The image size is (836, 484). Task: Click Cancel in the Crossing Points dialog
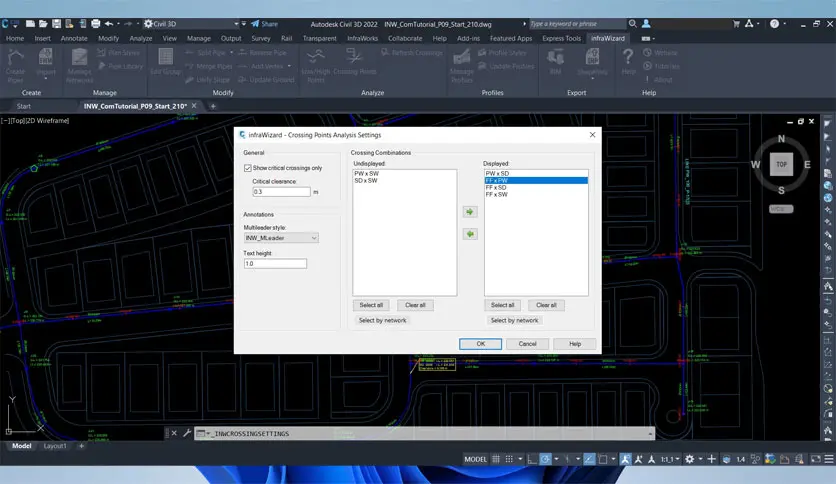click(527, 344)
